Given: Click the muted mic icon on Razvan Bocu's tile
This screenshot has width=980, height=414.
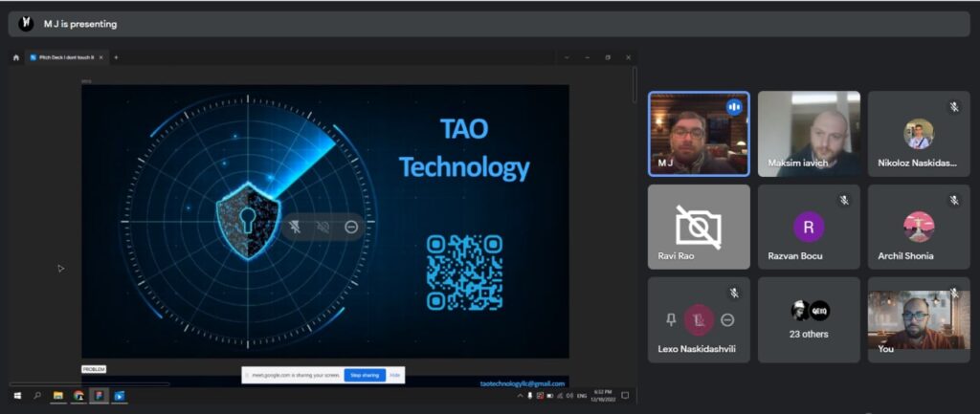Looking at the screenshot, I should 844,200.
